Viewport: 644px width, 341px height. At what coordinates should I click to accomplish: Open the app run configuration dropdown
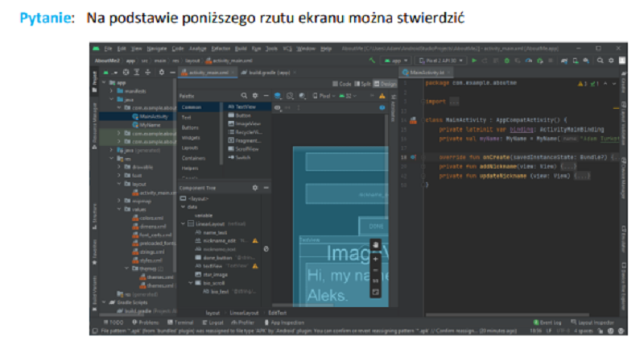[x=395, y=60]
